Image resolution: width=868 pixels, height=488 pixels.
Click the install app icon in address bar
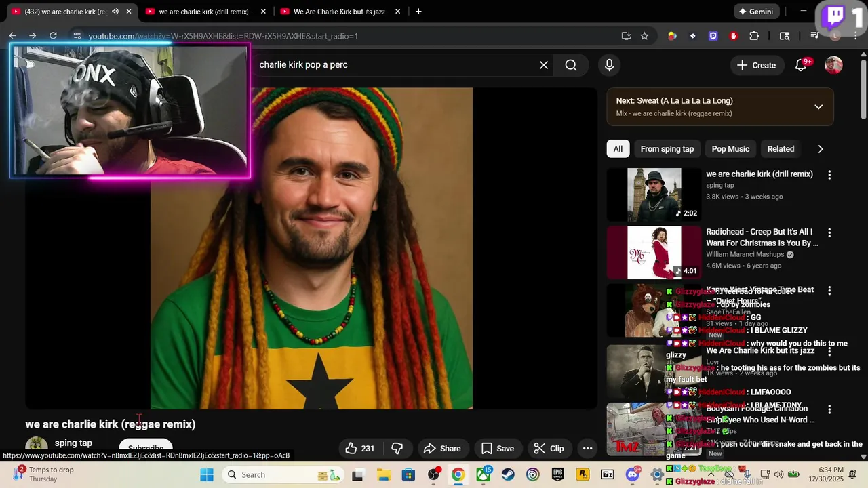[626, 36]
